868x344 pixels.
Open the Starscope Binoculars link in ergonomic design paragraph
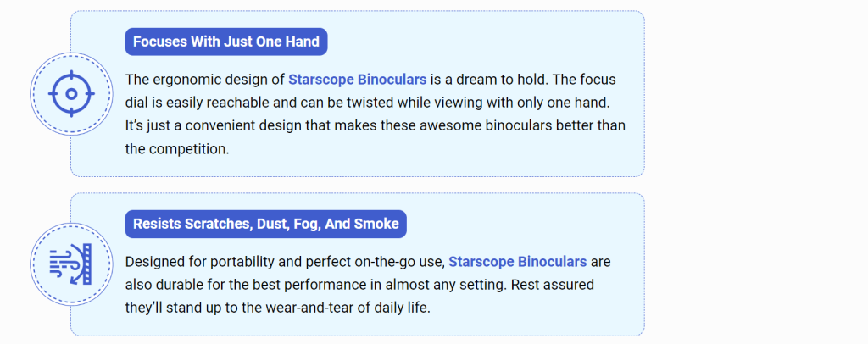(358, 79)
